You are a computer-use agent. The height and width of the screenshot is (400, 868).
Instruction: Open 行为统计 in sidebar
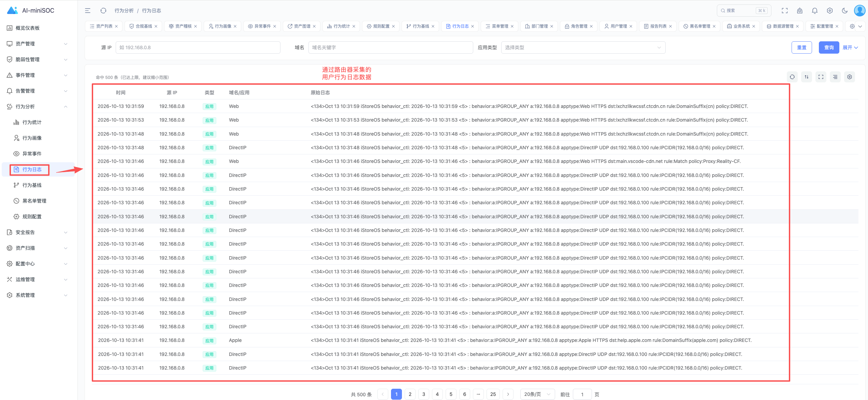[32, 122]
